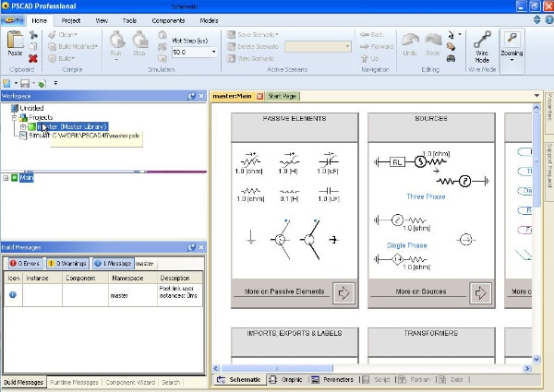
Task: Toggle the 1 Message filter
Action: (114, 263)
